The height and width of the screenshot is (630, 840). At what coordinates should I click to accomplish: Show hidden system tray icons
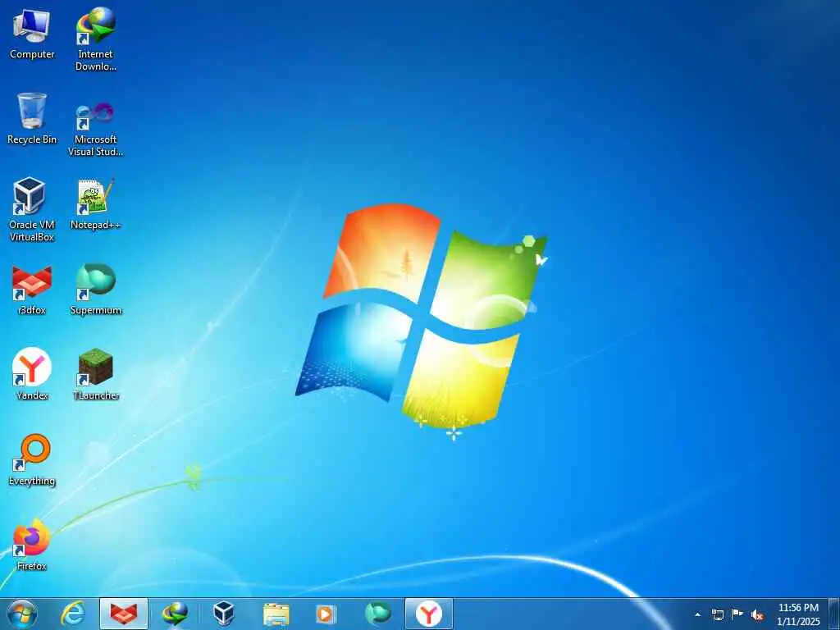(697, 614)
